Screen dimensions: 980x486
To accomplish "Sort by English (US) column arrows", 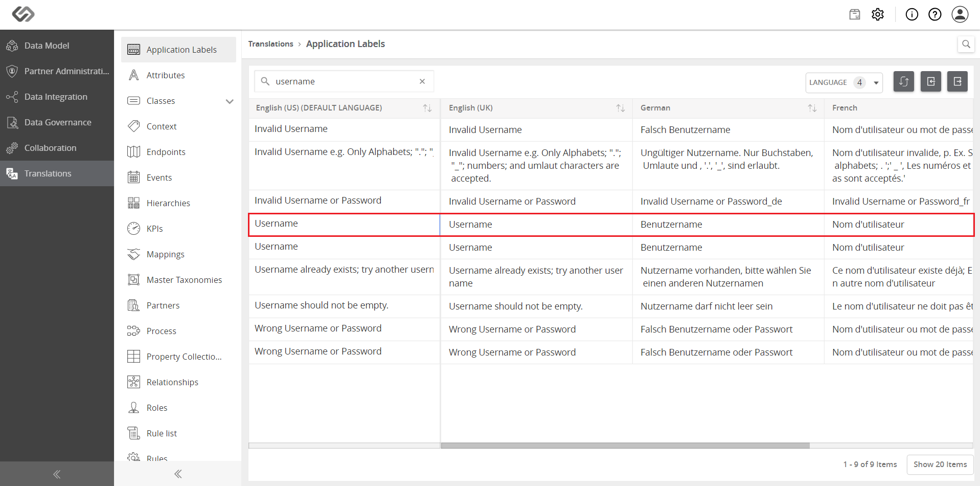I will [x=427, y=108].
